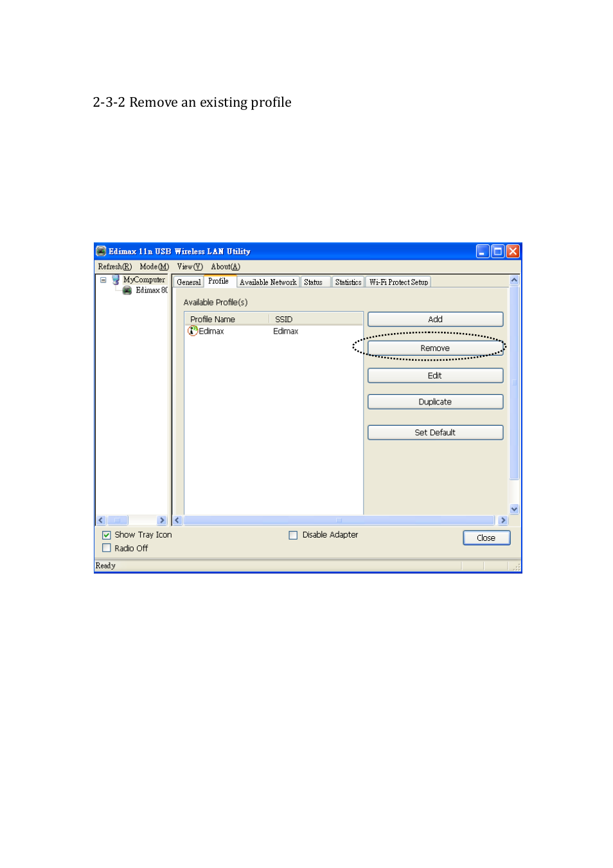Click the Ready status bar text

click(105, 566)
